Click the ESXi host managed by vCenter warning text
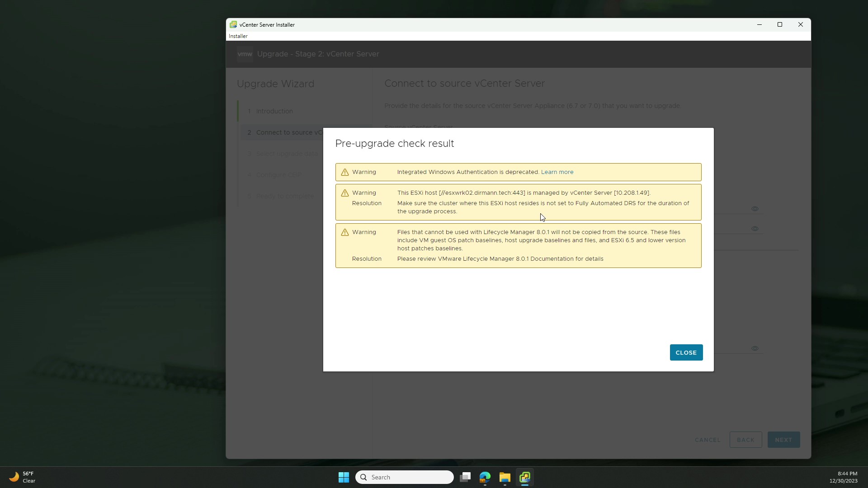The image size is (868, 488). click(x=524, y=193)
